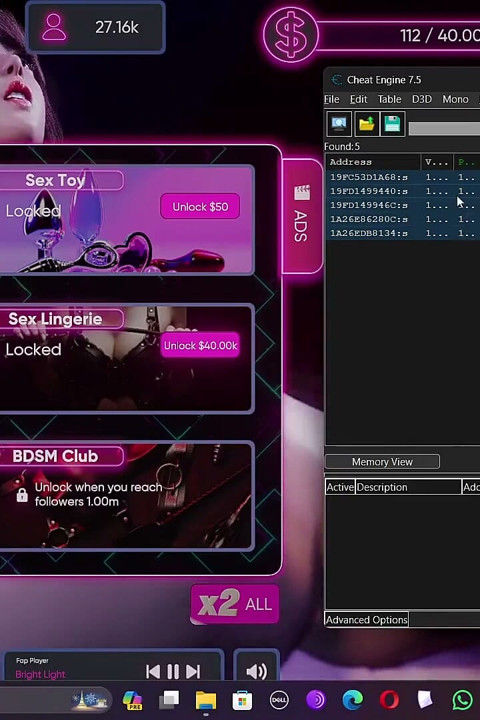480x720 pixels.
Task: Select address 19FD1499440 row
Action: tap(403, 191)
